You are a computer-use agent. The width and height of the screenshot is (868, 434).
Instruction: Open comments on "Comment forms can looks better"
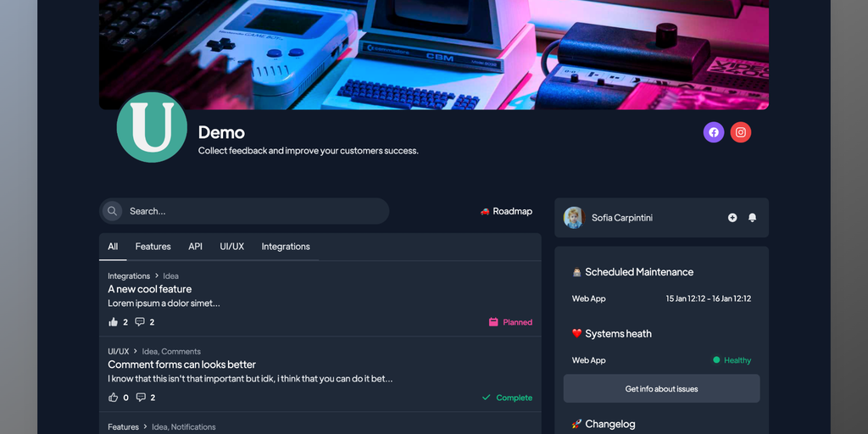141,398
